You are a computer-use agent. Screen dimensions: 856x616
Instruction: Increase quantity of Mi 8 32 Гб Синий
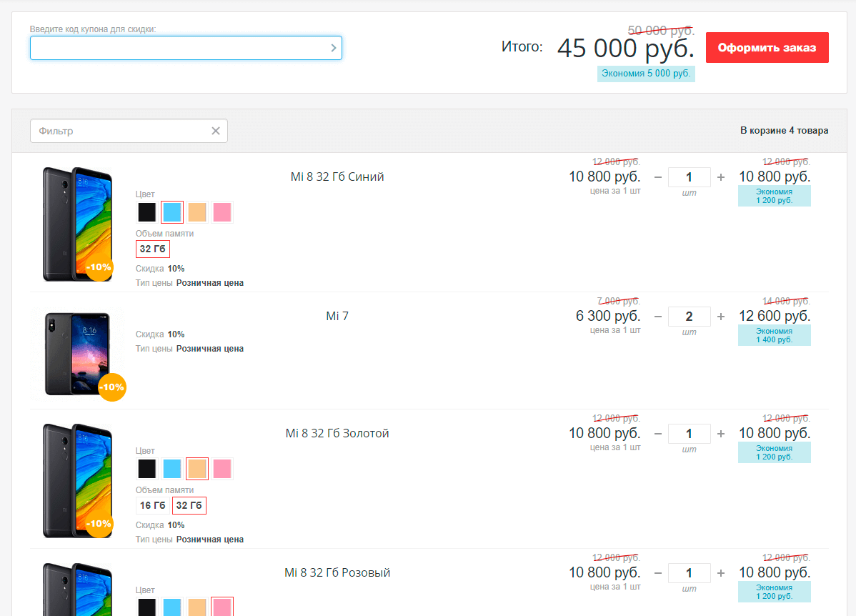tap(721, 177)
